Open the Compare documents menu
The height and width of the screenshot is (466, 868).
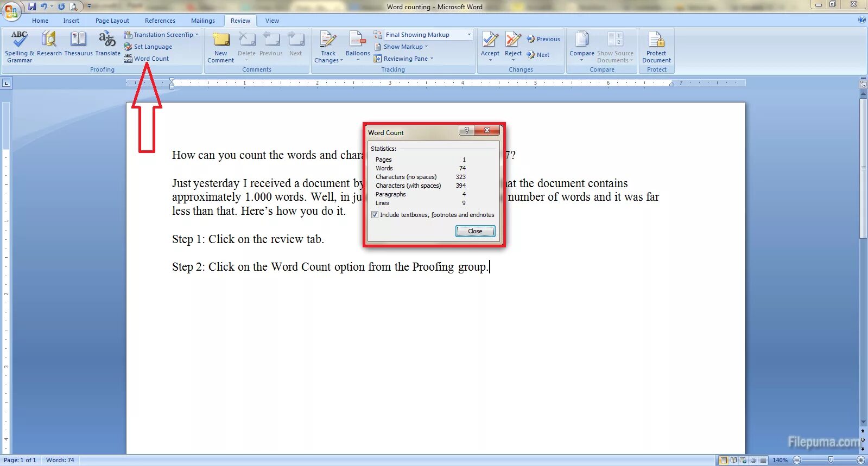[x=582, y=47]
